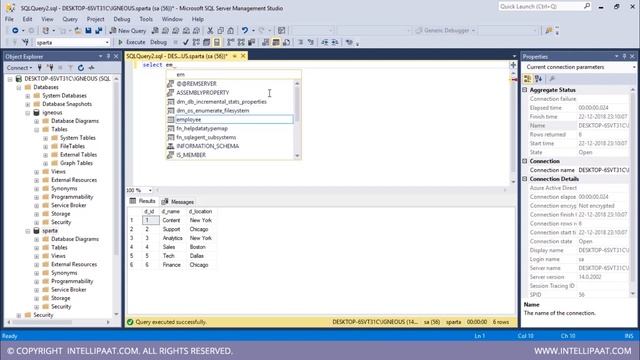Click the Connect Object Explorer plug icon
The width and height of the screenshot is (640, 360).
point(40,68)
